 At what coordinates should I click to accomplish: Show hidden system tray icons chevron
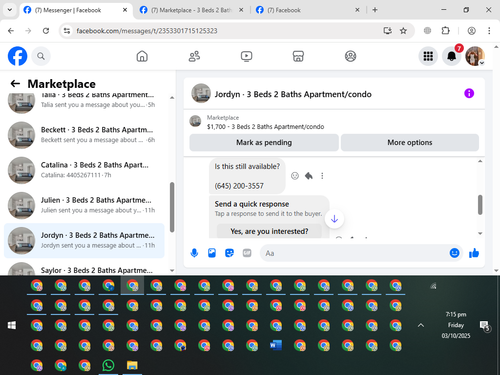(x=421, y=325)
